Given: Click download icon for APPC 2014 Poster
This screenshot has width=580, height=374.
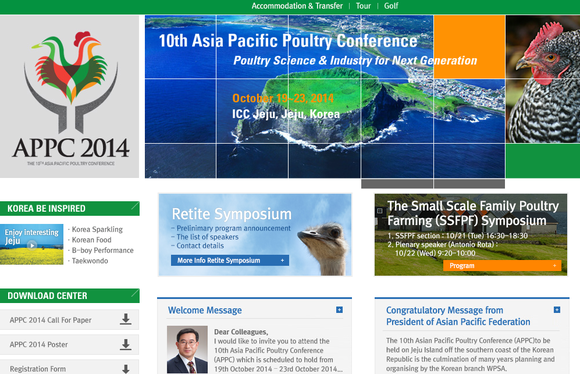Looking at the screenshot, I should (126, 344).
